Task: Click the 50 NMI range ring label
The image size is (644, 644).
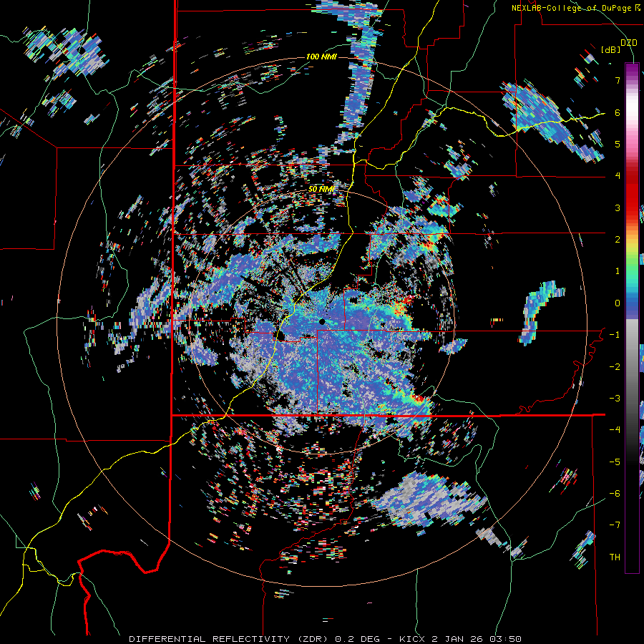Action: 321,189
